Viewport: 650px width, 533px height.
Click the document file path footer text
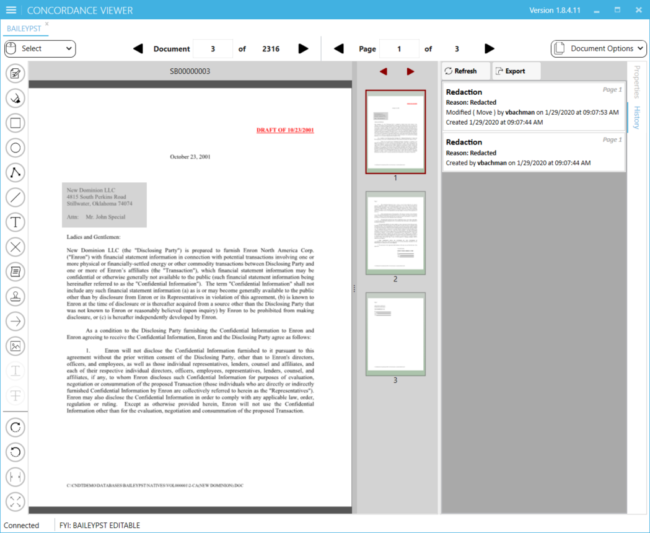(155, 485)
